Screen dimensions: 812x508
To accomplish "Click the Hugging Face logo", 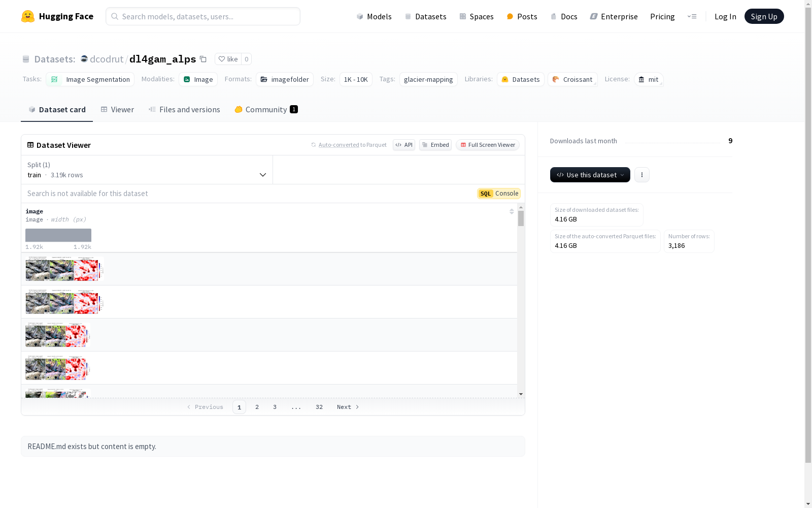I will pyautogui.click(x=57, y=16).
